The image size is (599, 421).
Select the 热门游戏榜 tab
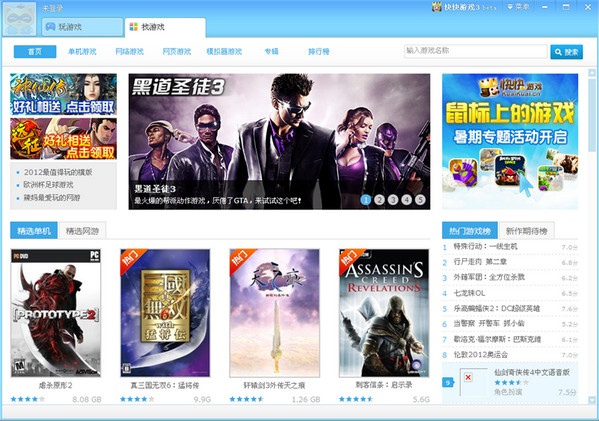point(470,231)
